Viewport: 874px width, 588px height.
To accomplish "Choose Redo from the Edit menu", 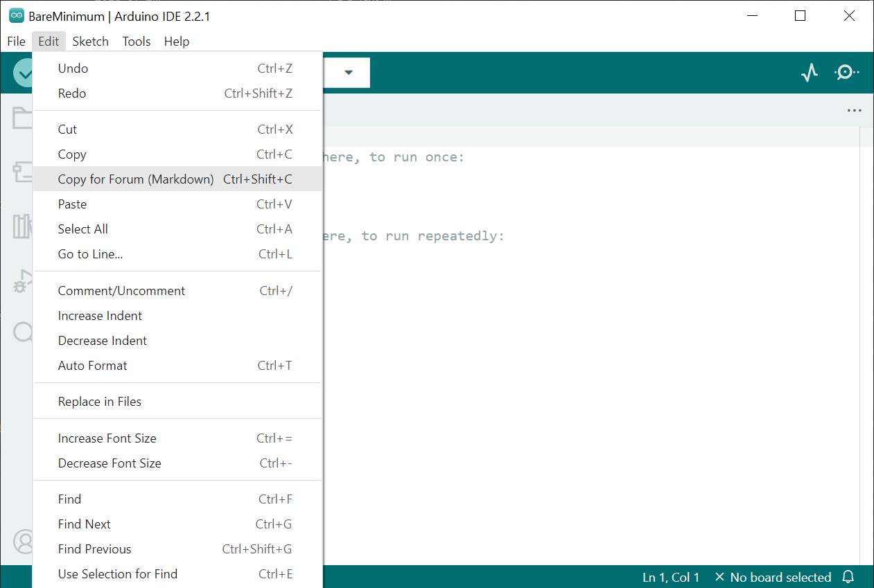I will click(x=177, y=93).
